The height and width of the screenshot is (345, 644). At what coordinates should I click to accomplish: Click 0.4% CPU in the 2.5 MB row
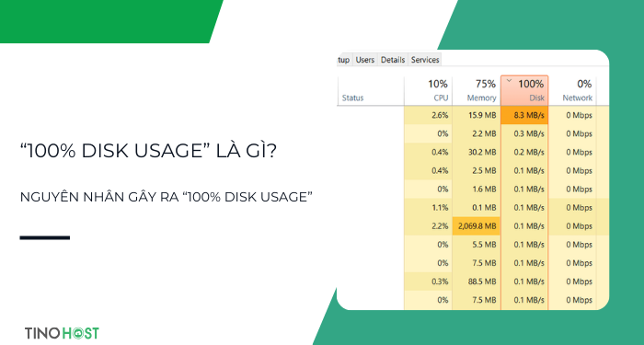coord(440,171)
